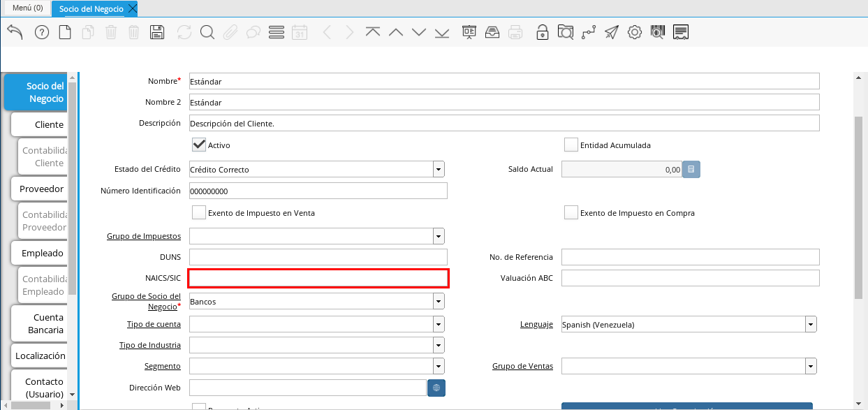The width and height of the screenshot is (868, 410).
Task: Expand the Estado del Crédito dropdown
Action: [439, 170]
